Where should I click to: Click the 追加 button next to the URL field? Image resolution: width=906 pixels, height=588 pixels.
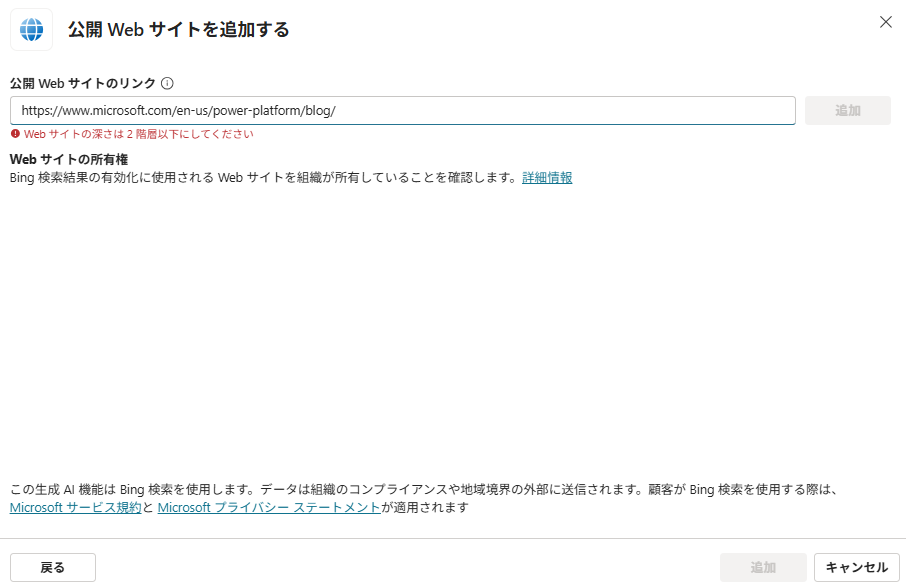pyautogui.click(x=848, y=110)
